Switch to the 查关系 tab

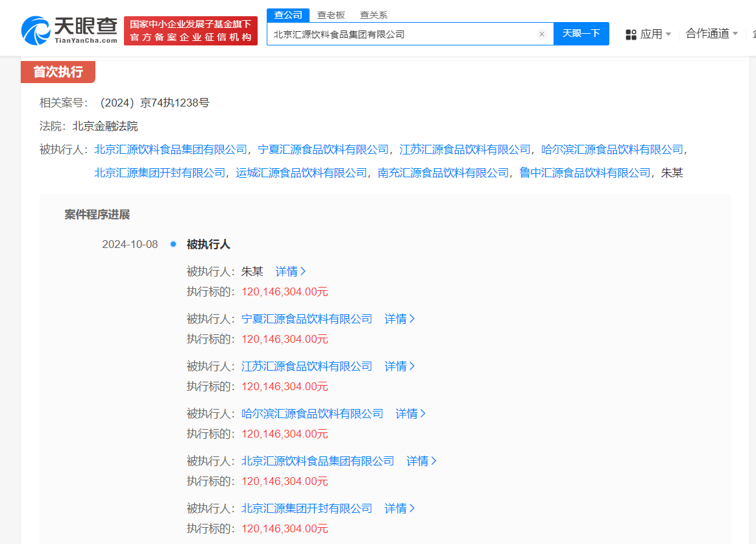374,15
